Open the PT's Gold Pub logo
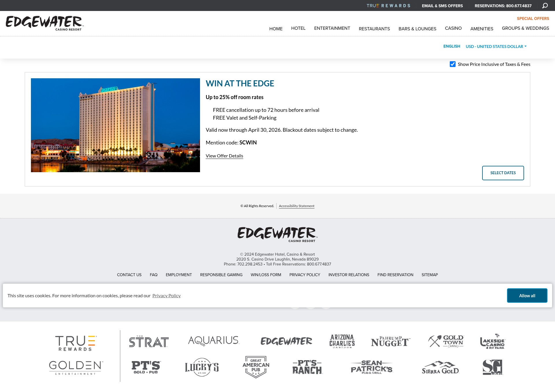 click(x=146, y=367)
